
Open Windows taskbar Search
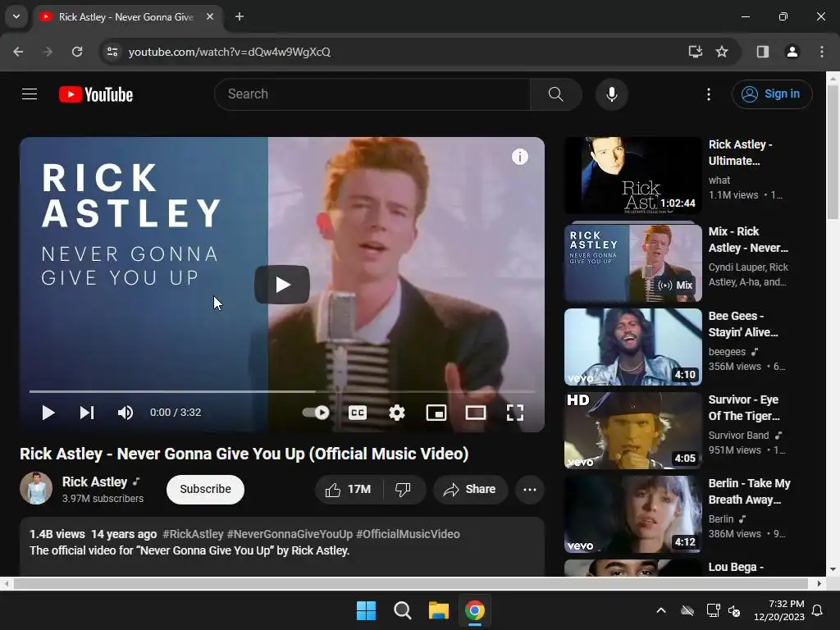[402, 610]
